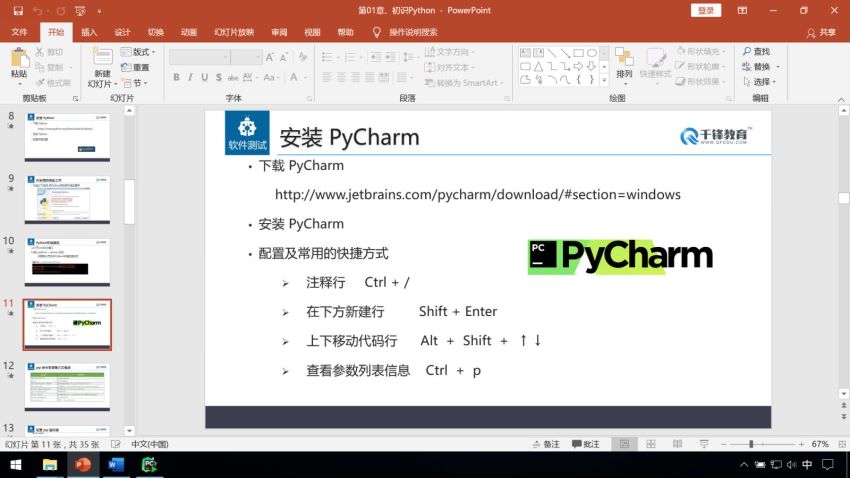Click the increase font size icon
The height and width of the screenshot is (478, 850).
[x=269, y=57]
